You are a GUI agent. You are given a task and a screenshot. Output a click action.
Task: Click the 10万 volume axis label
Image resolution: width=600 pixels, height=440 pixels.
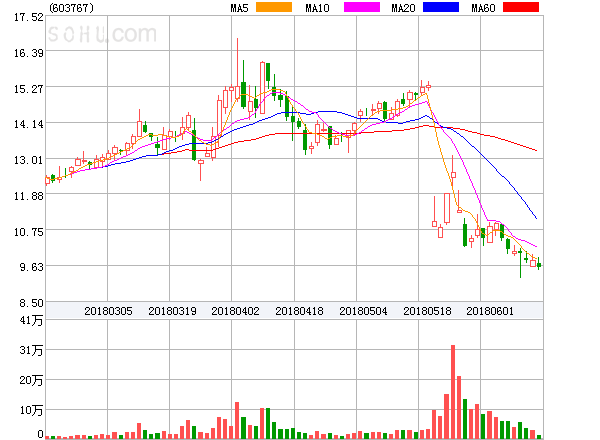click(31, 411)
